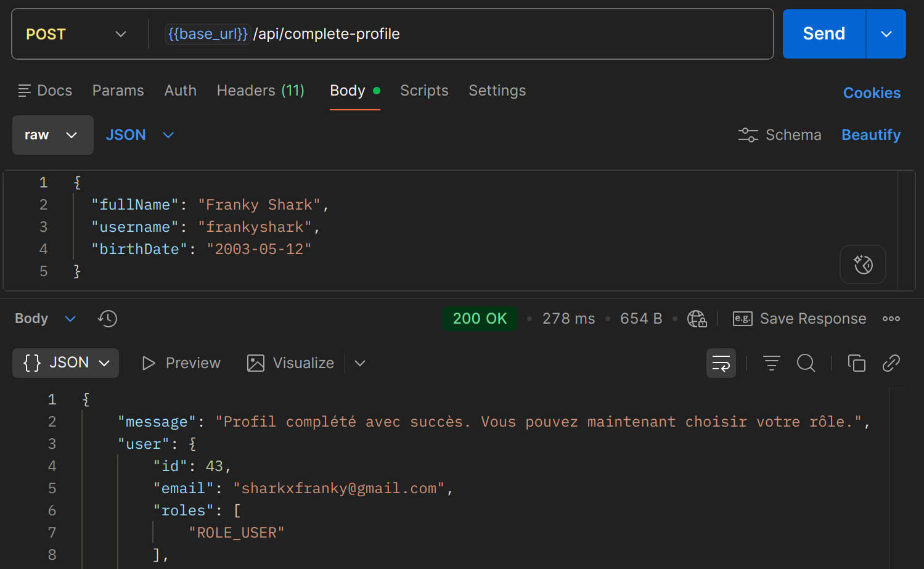Click the 200 OK status badge
The width and height of the screenshot is (924, 569).
(x=480, y=319)
